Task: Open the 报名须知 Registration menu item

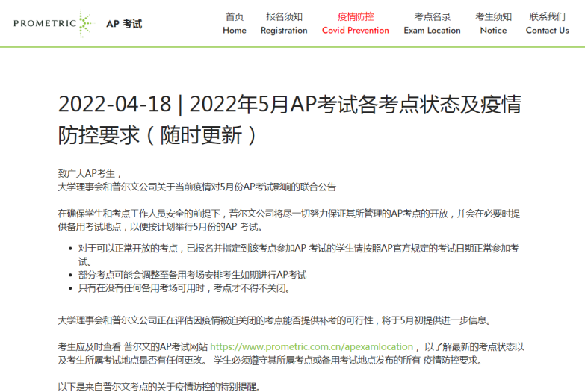Action: point(284,23)
